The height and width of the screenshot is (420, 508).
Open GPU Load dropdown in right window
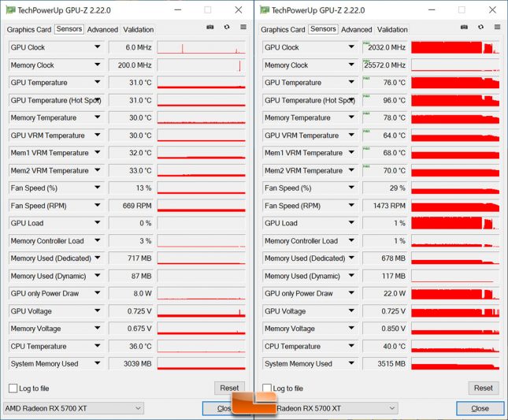[351, 223]
